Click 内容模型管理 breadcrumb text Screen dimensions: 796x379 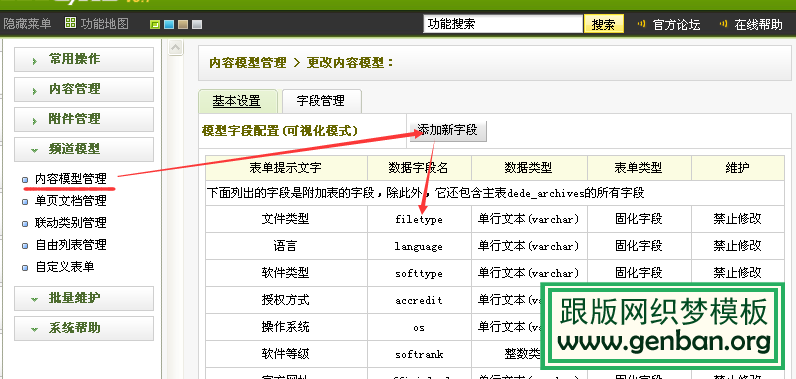(248, 63)
